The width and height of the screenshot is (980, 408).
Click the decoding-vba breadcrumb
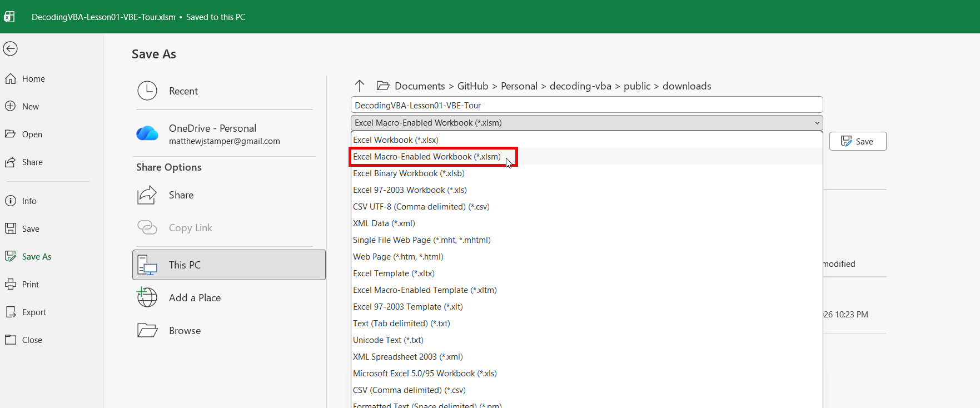580,86
